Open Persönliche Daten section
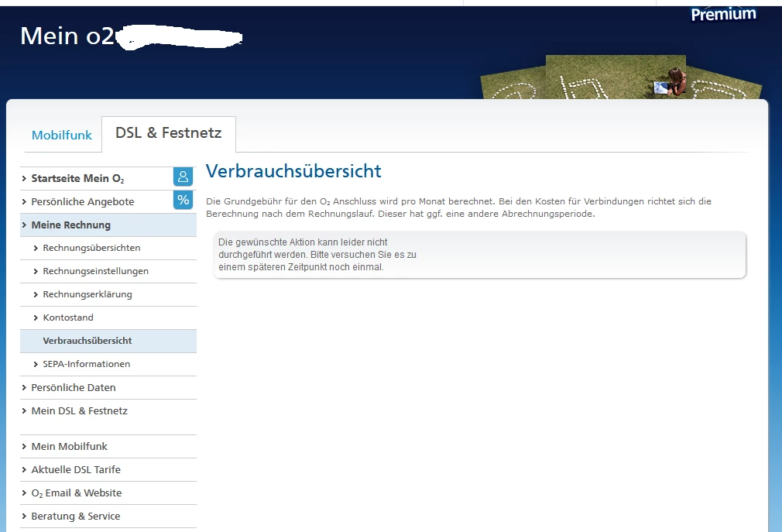782x532 pixels. (74, 387)
